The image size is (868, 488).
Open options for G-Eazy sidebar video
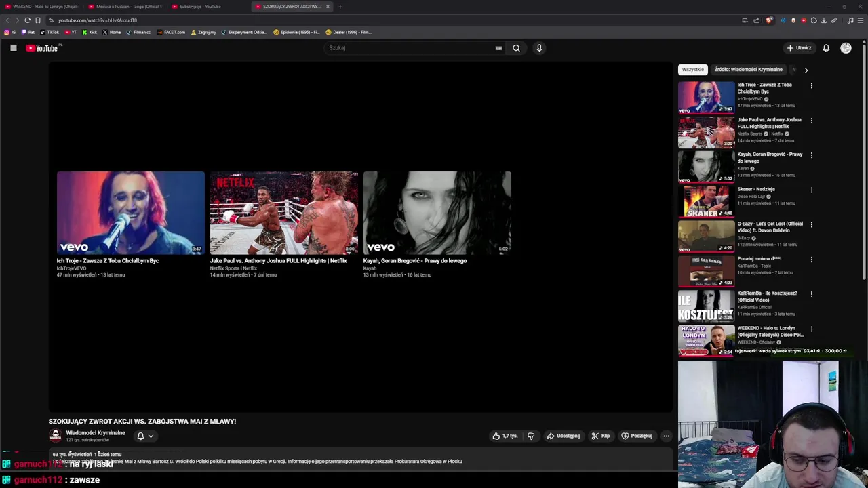(811, 225)
